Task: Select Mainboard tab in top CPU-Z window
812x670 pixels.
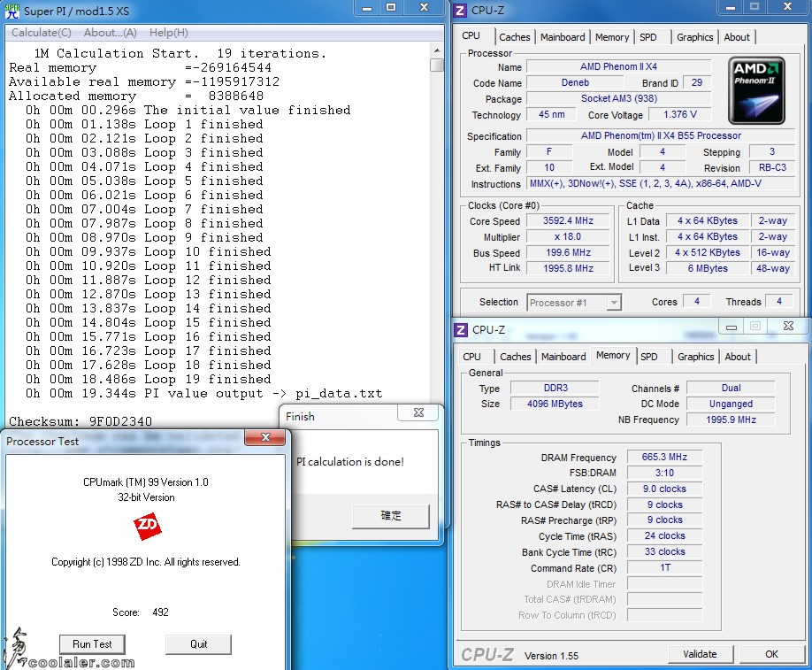Action: pos(563,37)
